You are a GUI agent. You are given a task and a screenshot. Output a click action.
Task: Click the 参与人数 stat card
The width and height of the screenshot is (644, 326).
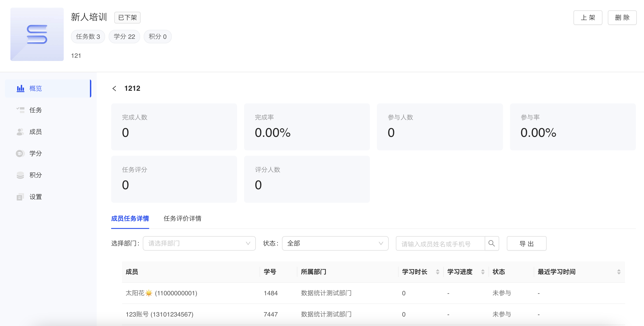pyautogui.click(x=440, y=127)
